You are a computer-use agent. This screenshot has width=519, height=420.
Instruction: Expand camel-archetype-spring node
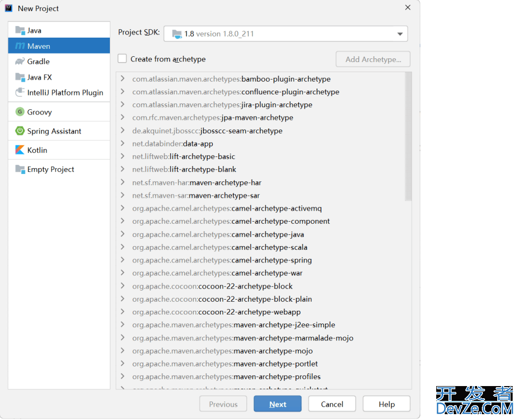pyautogui.click(x=123, y=260)
